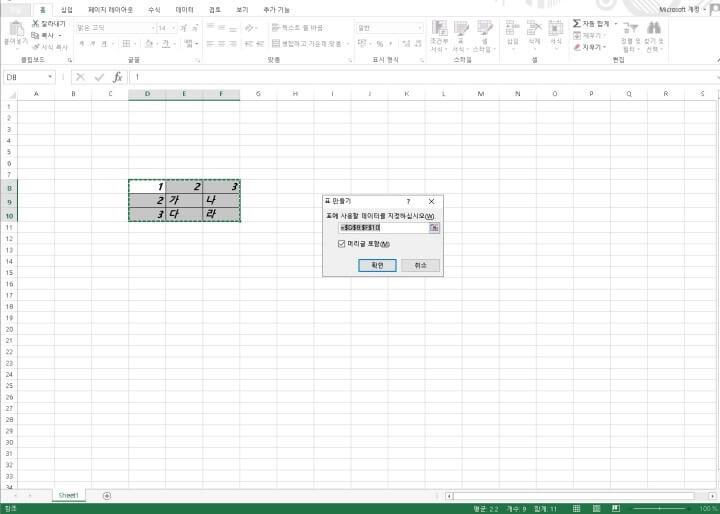Click the table range input field
720x514 pixels.
click(x=383, y=228)
